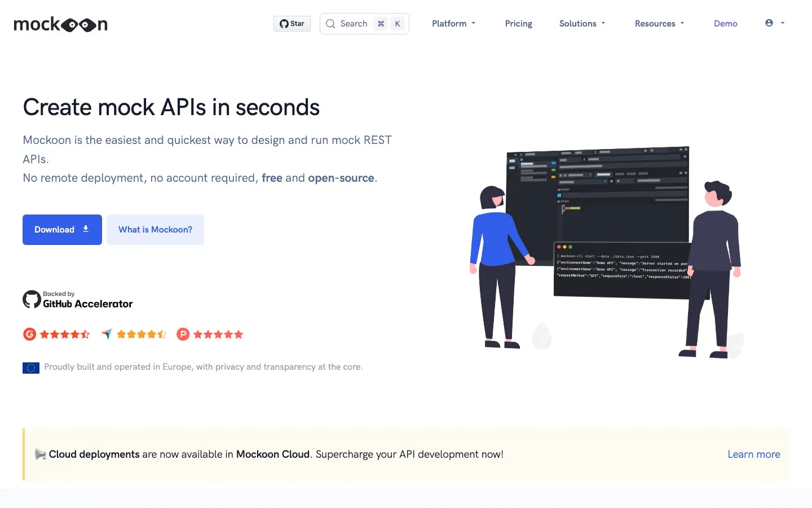The height and width of the screenshot is (508, 812).
Task: Expand the Resources dropdown menu
Action: tap(660, 24)
